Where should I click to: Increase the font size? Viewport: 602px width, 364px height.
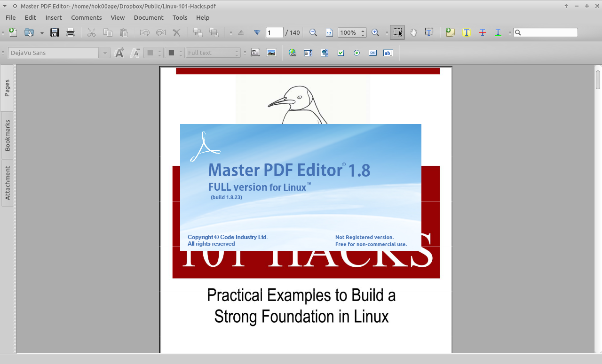(119, 53)
